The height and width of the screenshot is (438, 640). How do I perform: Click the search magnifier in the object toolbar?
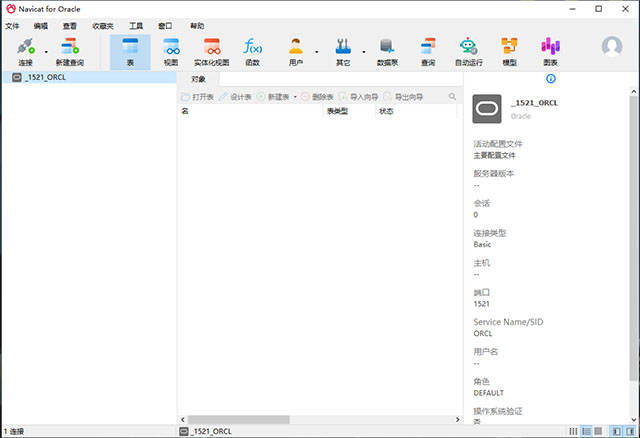[452, 97]
